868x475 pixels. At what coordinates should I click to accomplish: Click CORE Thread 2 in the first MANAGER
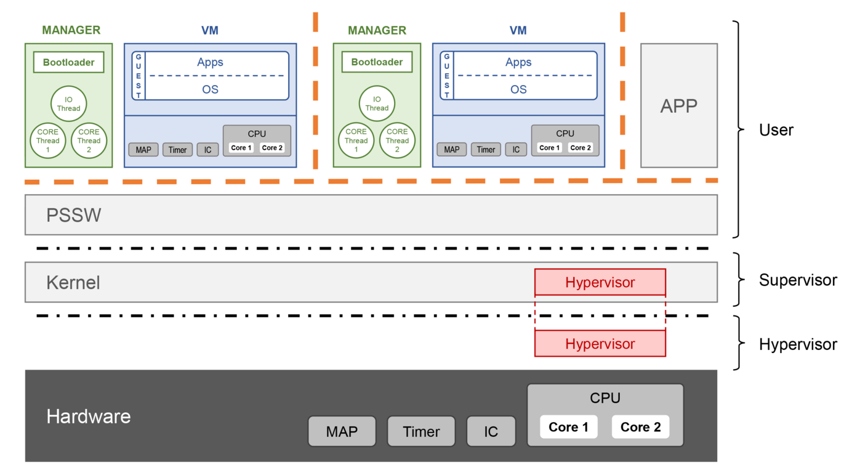89,140
